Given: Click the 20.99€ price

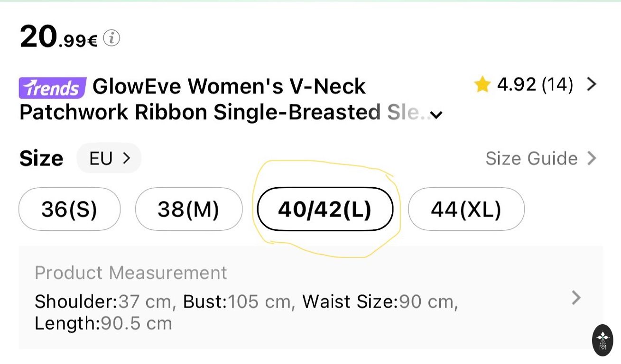Looking at the screenshot, I should 58,37.
